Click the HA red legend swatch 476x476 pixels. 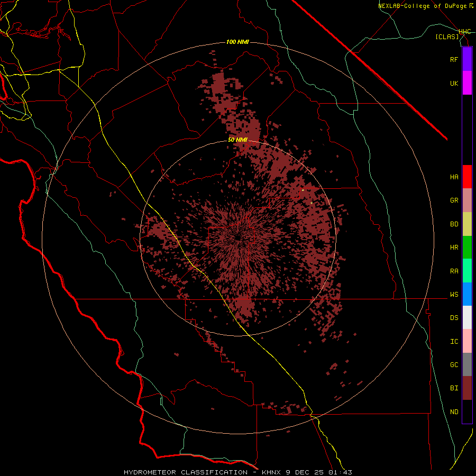tap(467, 177)
